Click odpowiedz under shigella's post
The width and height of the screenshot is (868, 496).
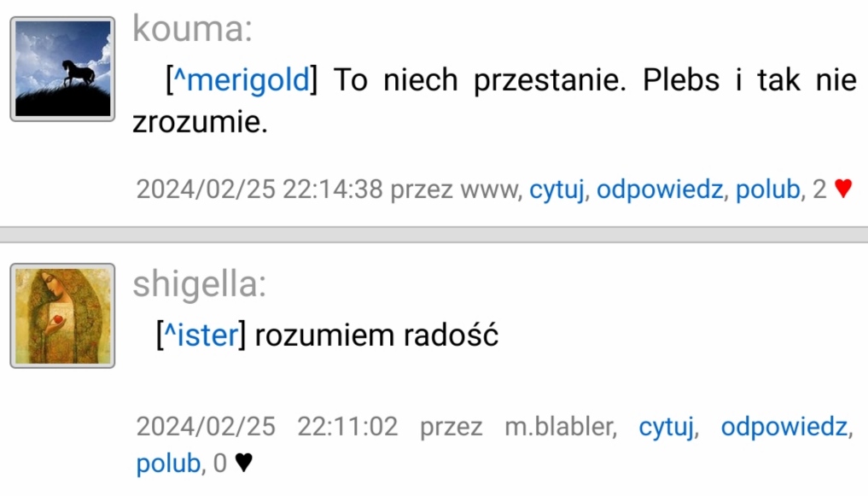click(x=784, y=427)
